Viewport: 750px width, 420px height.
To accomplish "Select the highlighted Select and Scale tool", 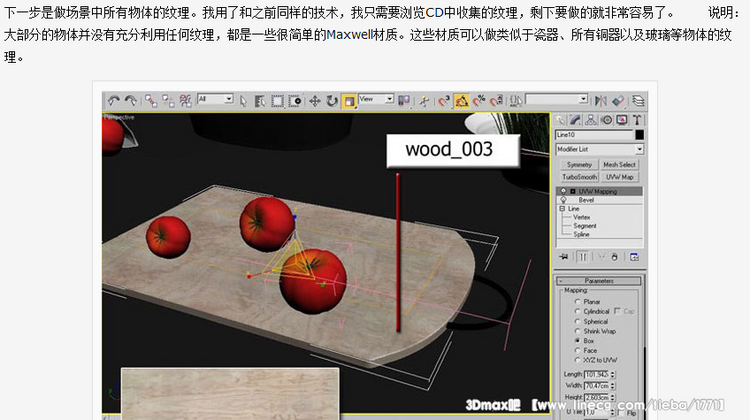I will click(x=349, y=101).
